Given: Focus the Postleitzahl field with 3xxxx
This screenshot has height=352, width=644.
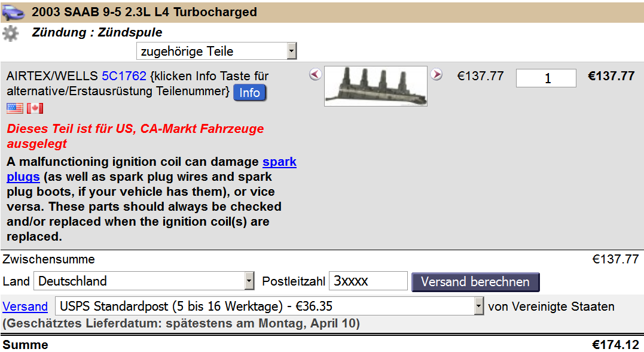Looking at the screenshot, I should [368, 281].
